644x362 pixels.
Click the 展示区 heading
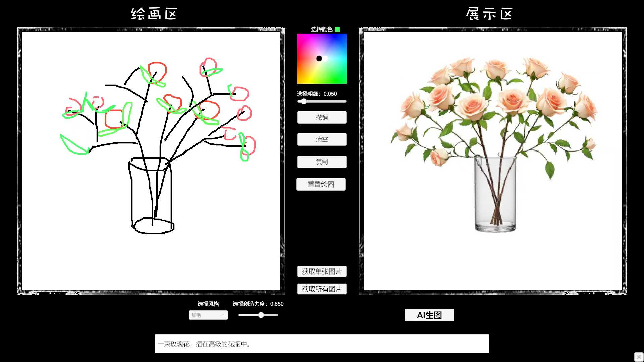(x=489, y=14)
